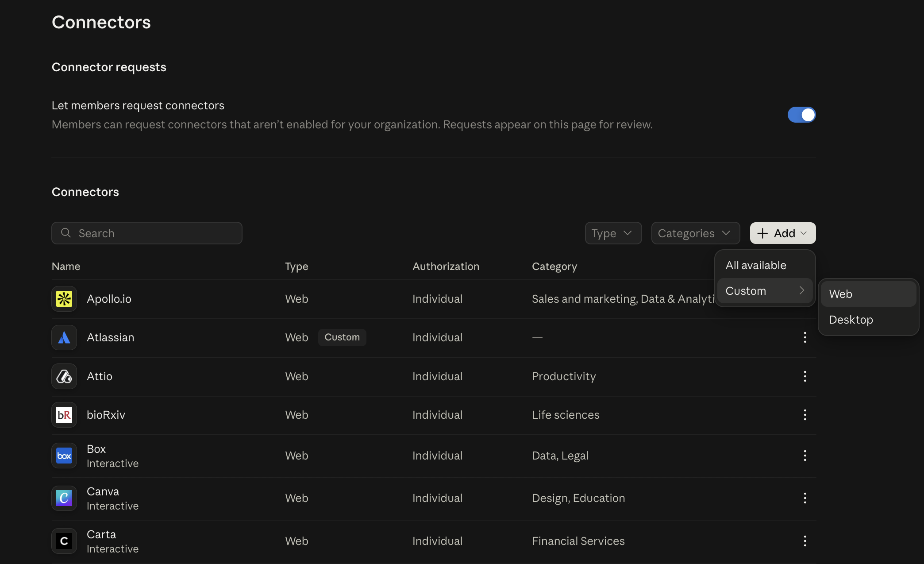Disable Let members request connectors toggle
924x564 pixels.
(x=801, y=115)
